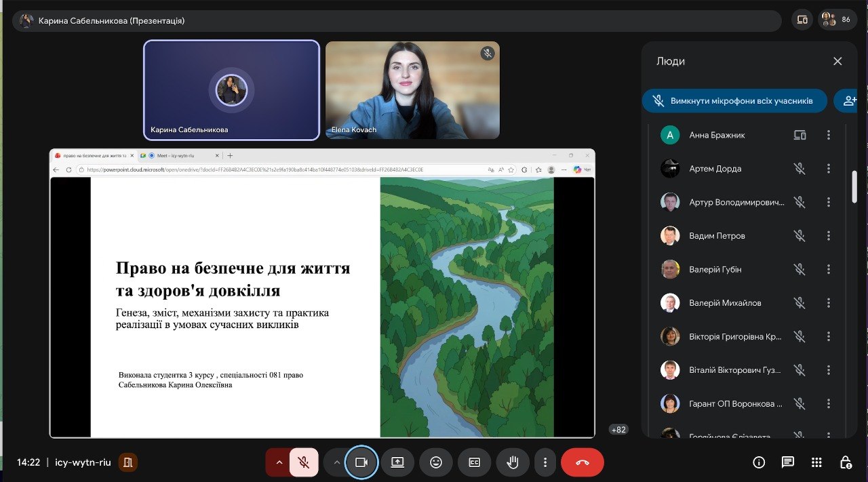Expand video settings arrow next to camera
Screen dimensions: 868x482
tap(336, 462)
